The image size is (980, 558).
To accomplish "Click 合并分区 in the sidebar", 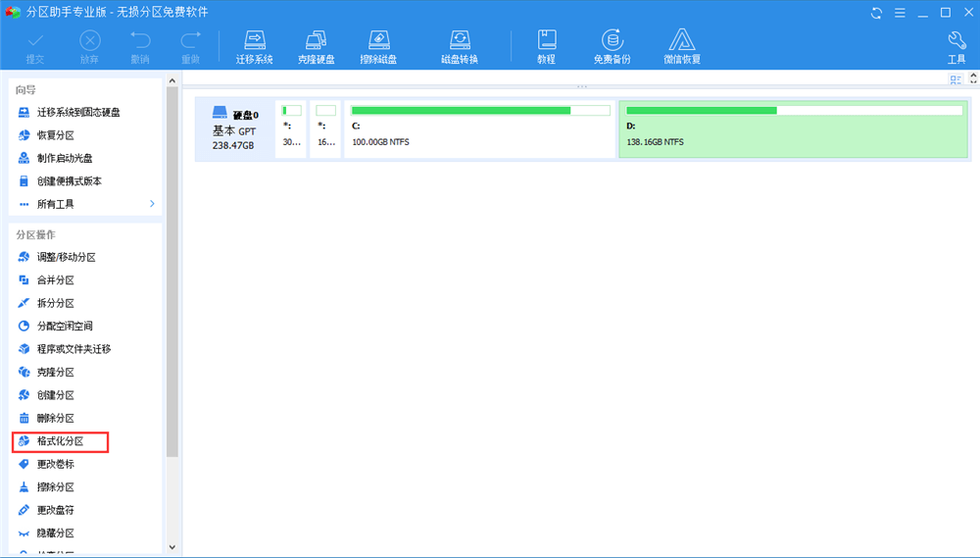I will [55, 280].
